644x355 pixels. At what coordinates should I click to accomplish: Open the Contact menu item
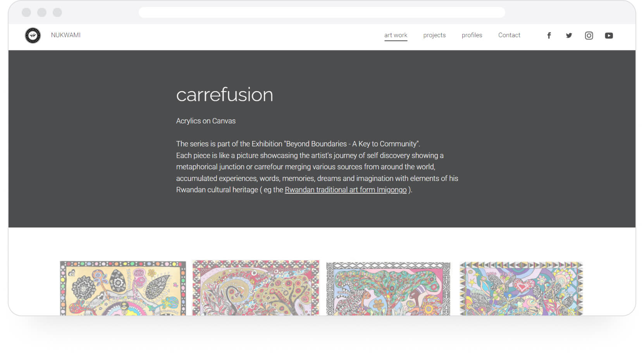[x=509, y=35]
